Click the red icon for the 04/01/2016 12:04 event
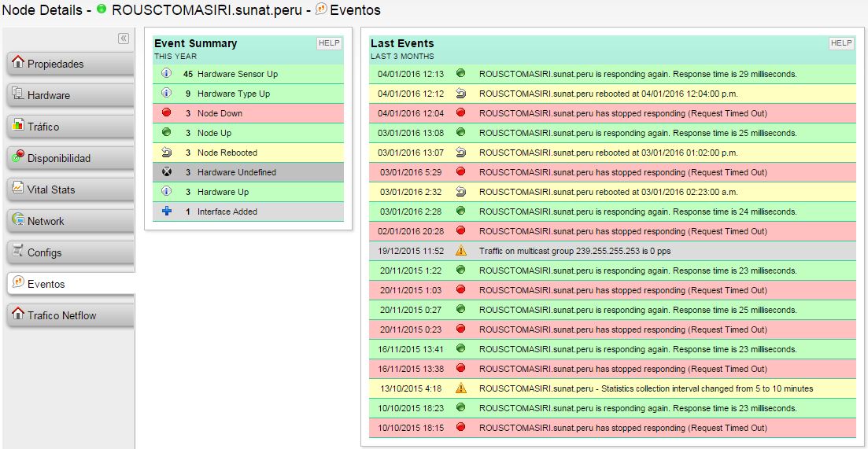 pyautogui.click(x=460, y=112)
